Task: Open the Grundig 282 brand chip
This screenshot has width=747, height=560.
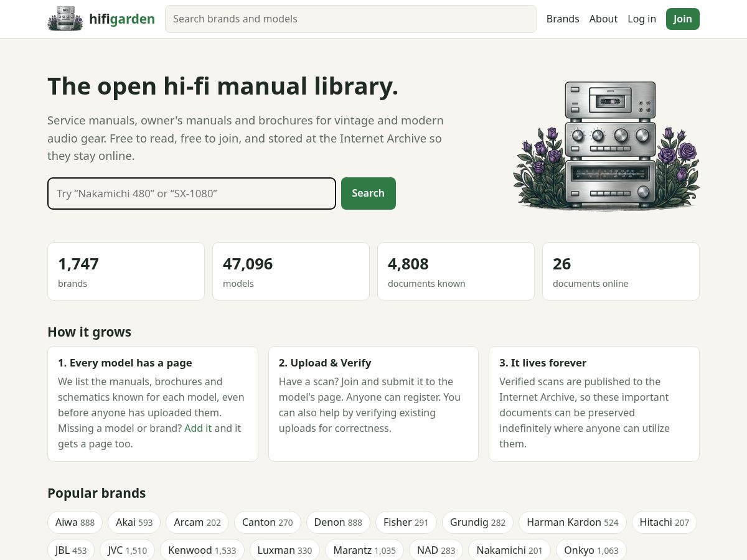Action: pyautogui.click(x=477, y=523)
